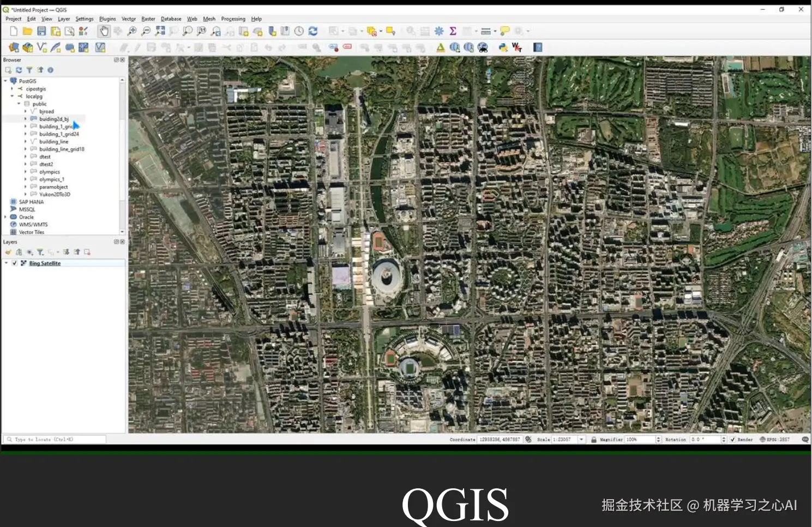Open the Temporal Controller clock icon
812x527 pixels.
(299, 31)
